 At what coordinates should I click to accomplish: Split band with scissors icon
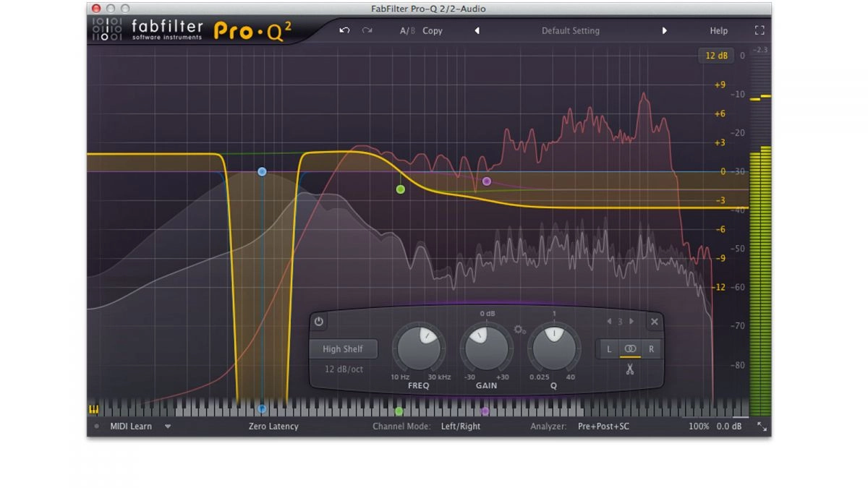[x=629, y=369]
